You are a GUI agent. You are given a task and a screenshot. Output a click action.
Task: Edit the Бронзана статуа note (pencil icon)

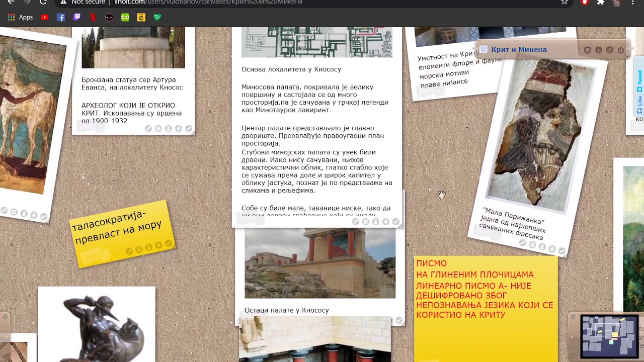(148, 129)
